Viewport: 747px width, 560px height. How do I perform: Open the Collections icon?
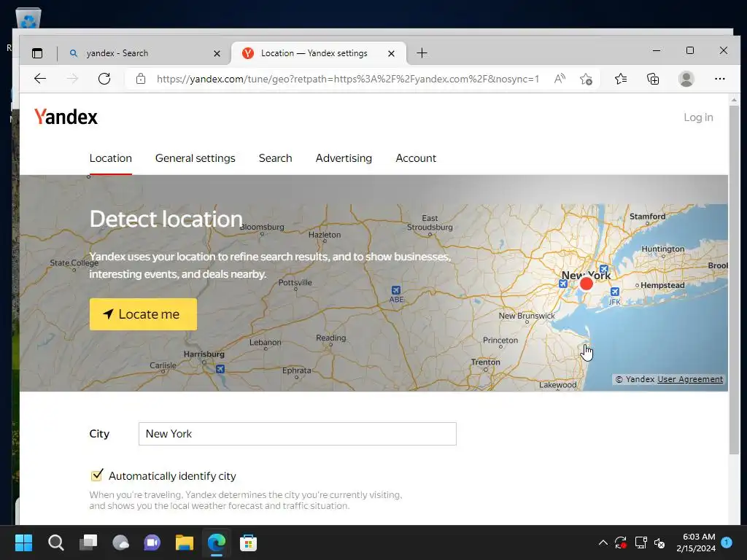pos(653,79)
